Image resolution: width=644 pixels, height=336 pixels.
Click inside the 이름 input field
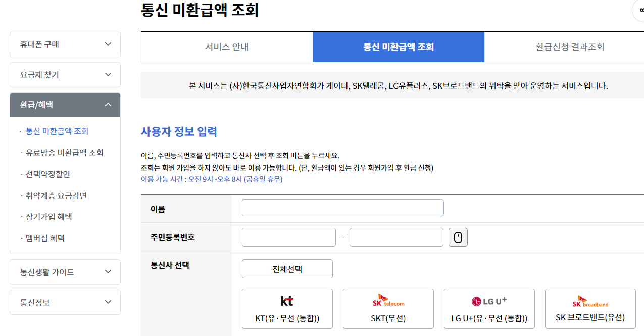(x=342, y=207)
